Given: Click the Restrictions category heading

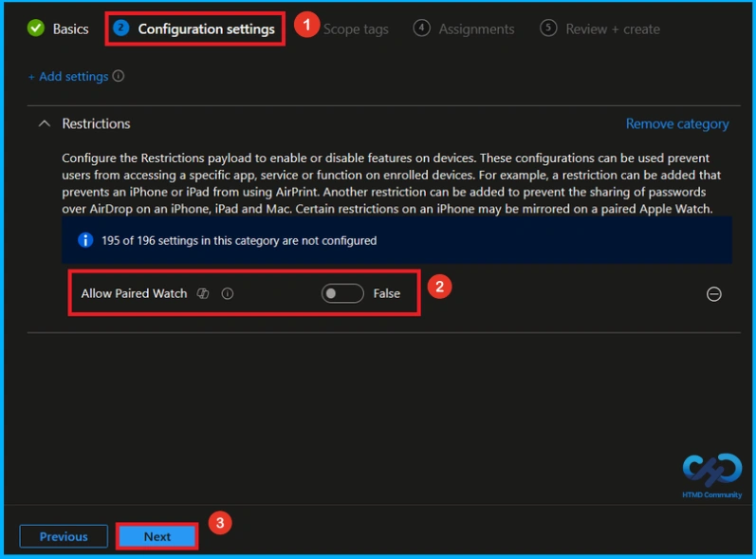Looking at the screenshot, I should point(96,124).
